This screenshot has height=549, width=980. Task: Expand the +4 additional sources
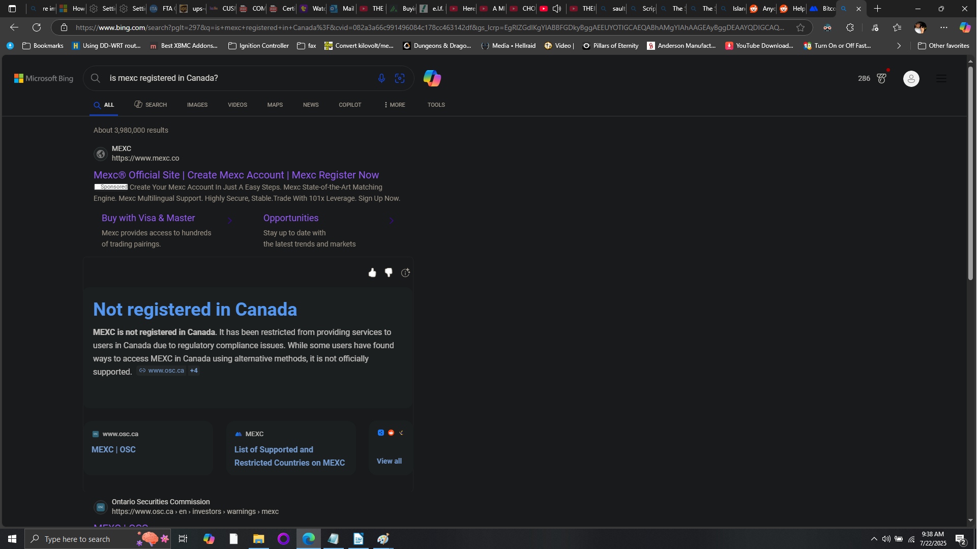pyautogui.click(x=194, y=371)
